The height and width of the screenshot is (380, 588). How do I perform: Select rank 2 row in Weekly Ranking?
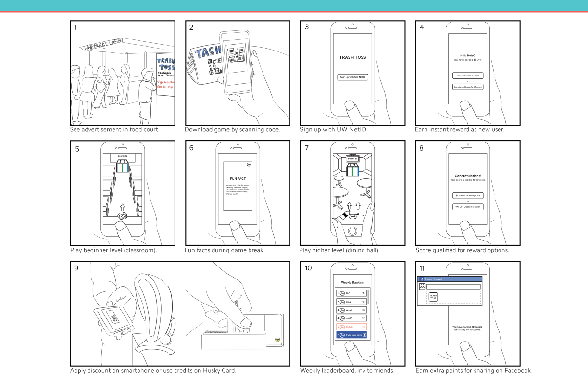click(351, 302)
